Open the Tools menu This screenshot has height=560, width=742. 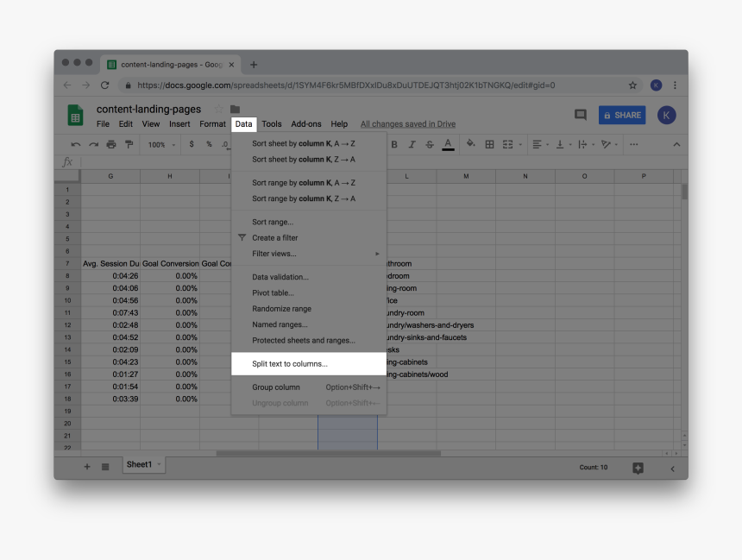[x=272, y=124]
